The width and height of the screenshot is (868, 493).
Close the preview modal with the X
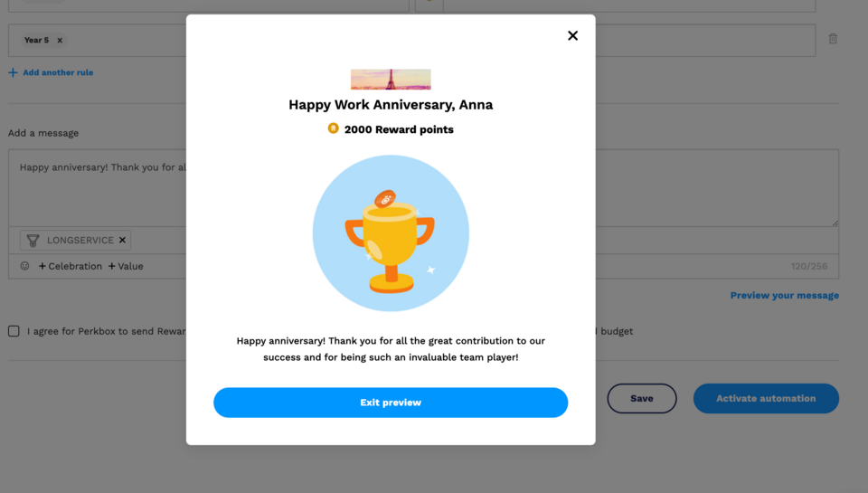[572, 36]
